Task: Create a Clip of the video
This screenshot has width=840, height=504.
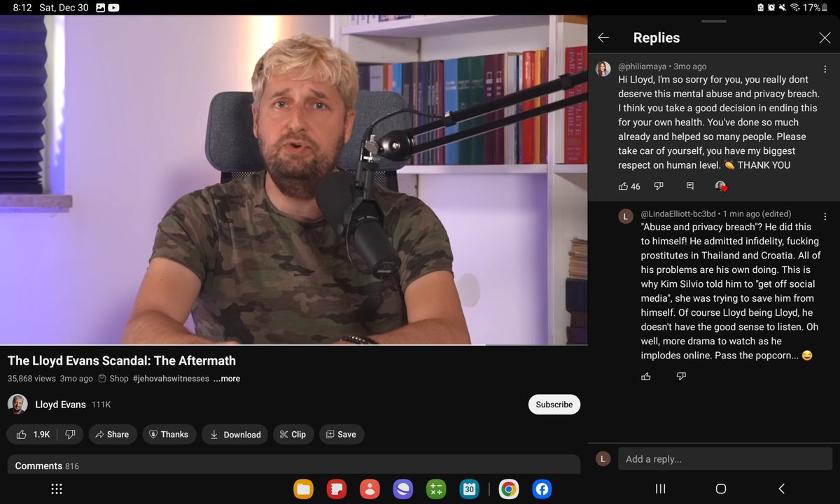Action: pos(293,434)
